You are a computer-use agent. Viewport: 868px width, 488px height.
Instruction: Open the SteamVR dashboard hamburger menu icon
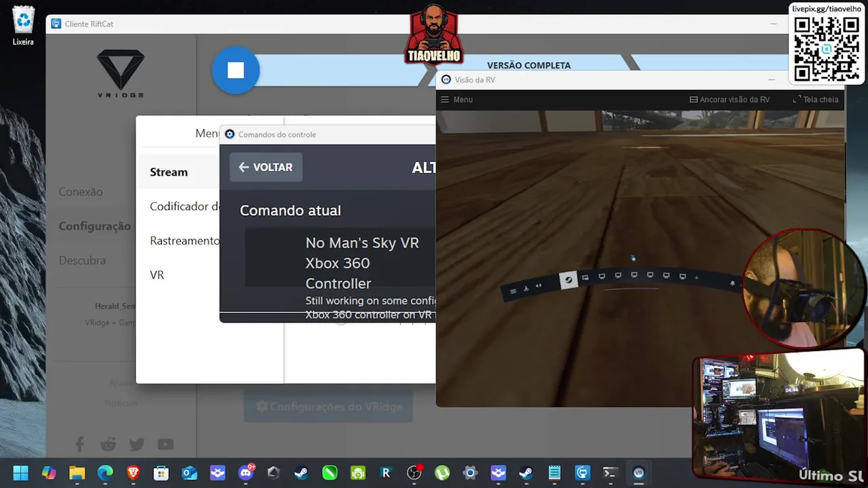[513, 291]
